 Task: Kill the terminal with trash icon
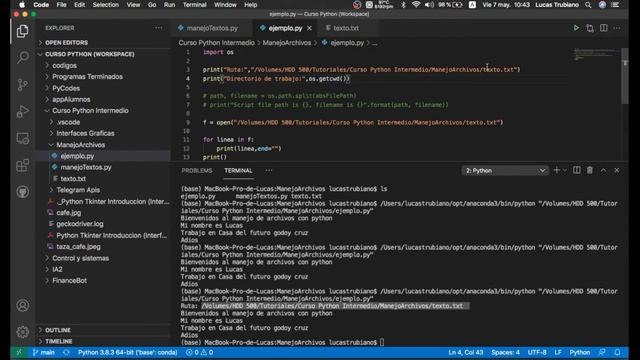590,170
